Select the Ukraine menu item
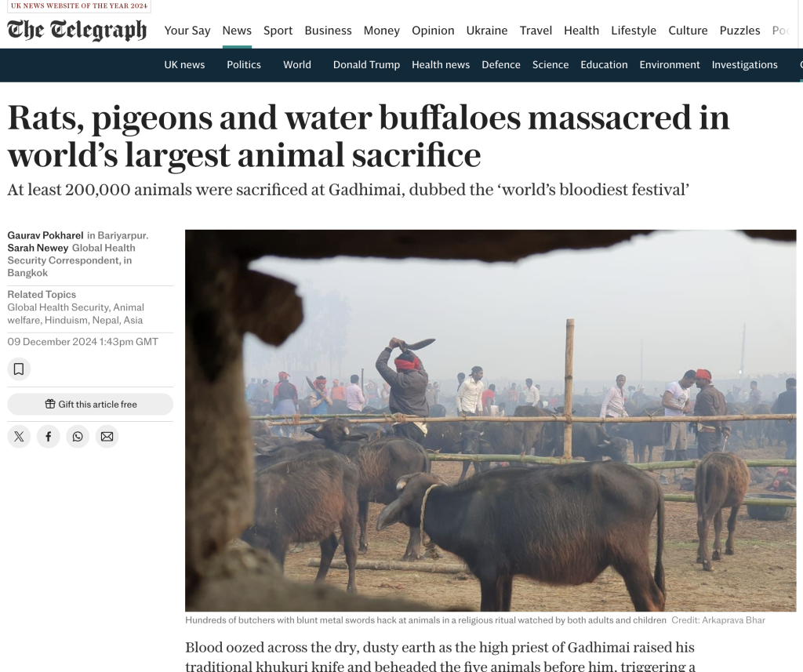 point(487,31)
